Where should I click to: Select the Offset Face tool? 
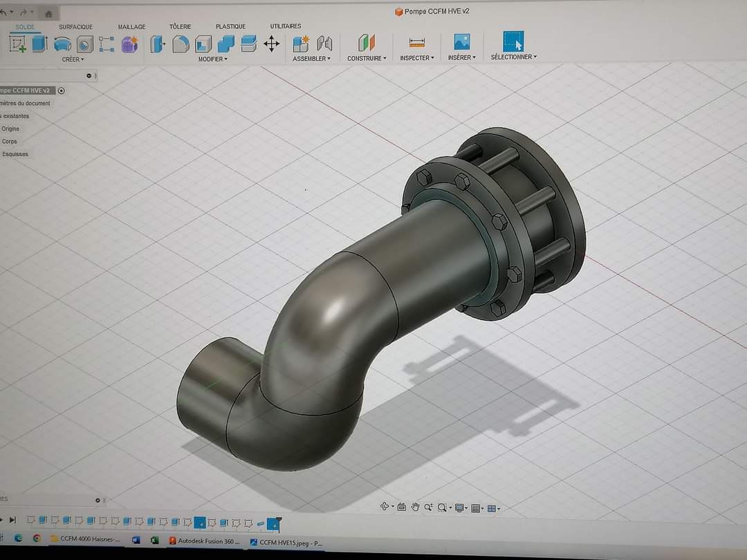pyautogui.click(x=249, y=44)
